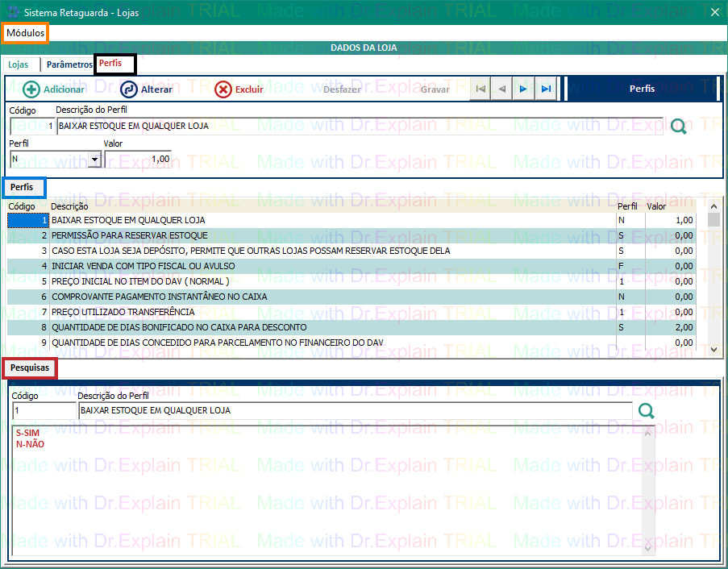Viewport: 728px width, 569px height.
Task: Open the Módulos menu
Action: (x=26, y=33)
